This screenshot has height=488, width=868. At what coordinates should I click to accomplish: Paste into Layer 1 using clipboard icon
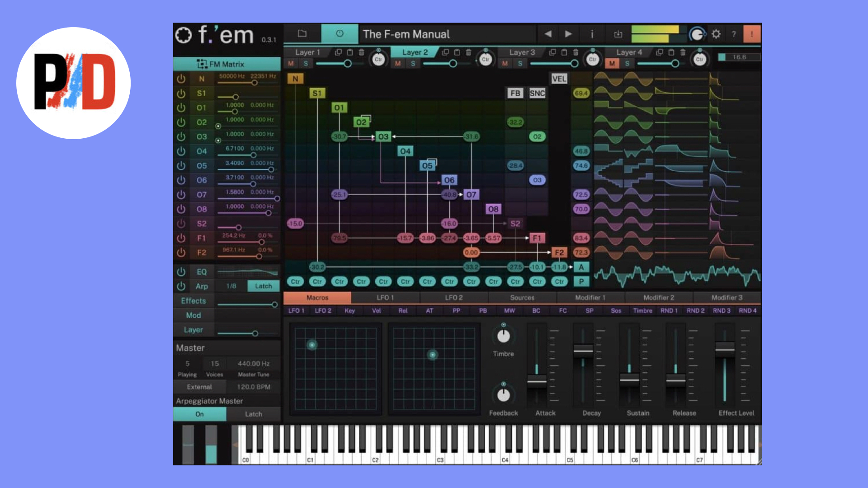pyautogui.click(x=349, y=52)
